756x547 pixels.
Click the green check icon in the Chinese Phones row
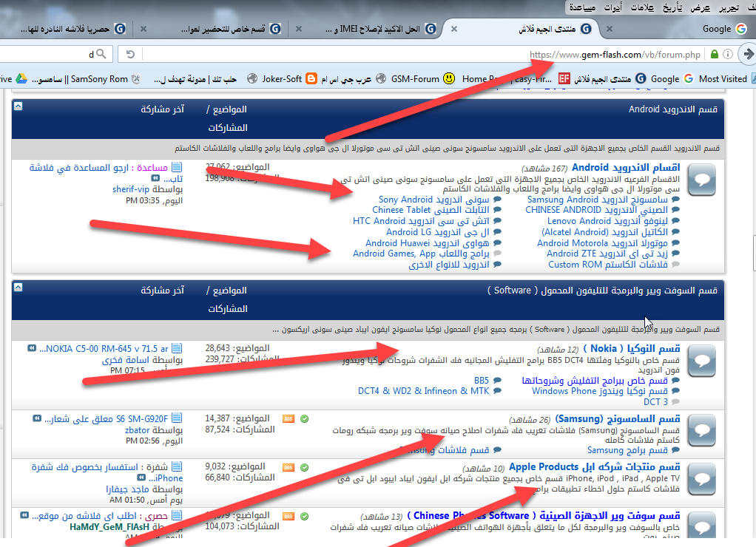click(x=304, y=516)
